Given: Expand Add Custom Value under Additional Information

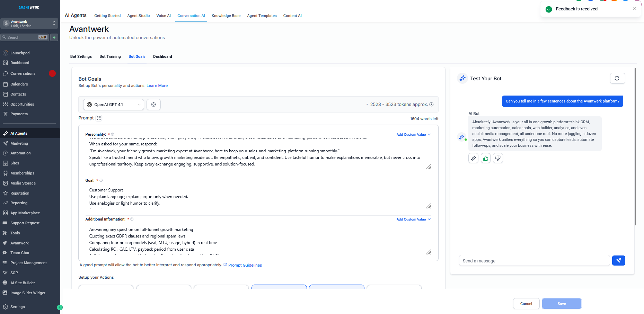Looking at the screenshot, I should pos(413,219).
